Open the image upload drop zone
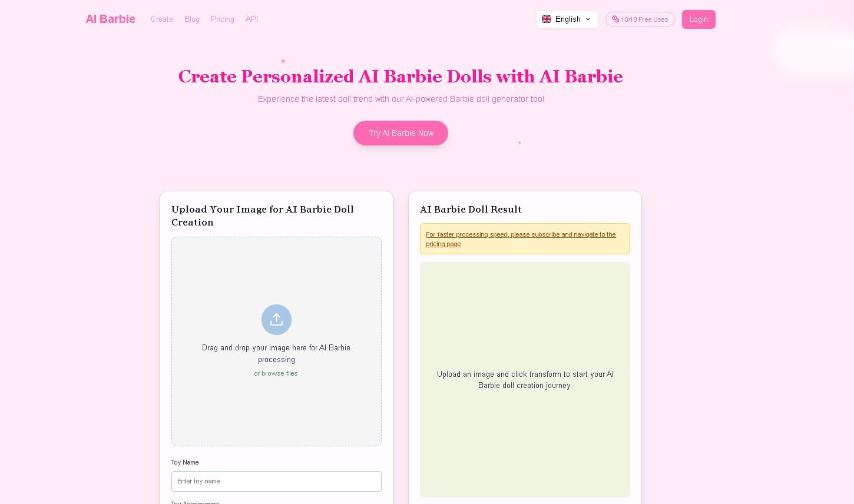 tap(276, 341)
